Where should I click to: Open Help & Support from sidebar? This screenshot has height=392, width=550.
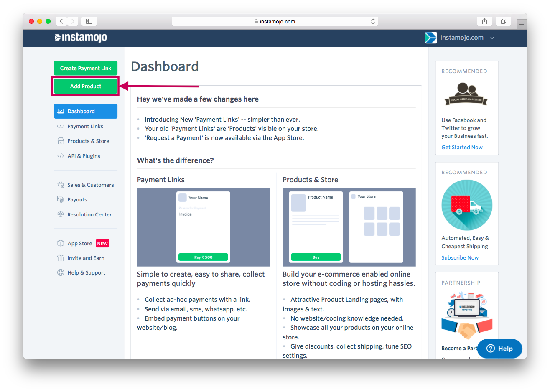[x=86, y=272]
